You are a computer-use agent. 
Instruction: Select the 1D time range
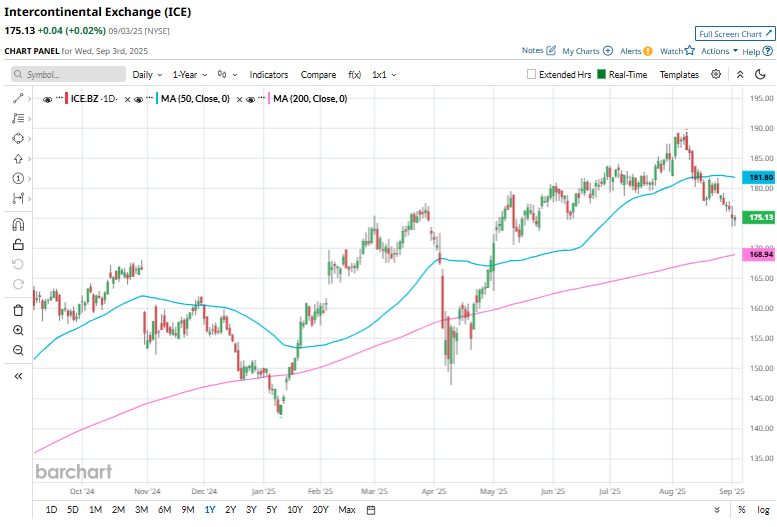pos(51,510)
